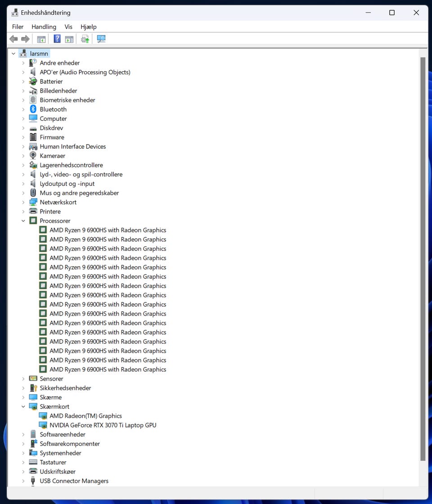Expand the Systemenheder category arrow

(x=23, y=453)
